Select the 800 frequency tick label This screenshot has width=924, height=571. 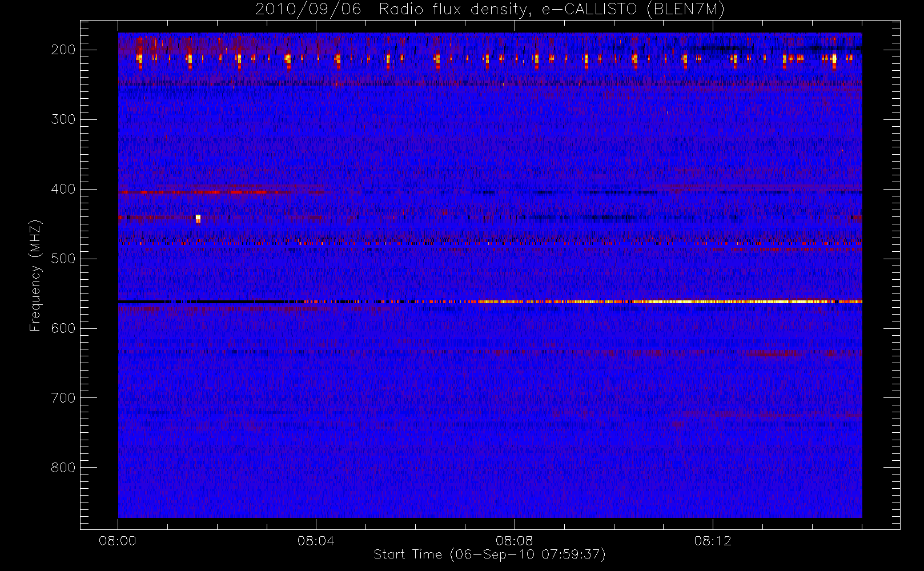pos(63,468)
